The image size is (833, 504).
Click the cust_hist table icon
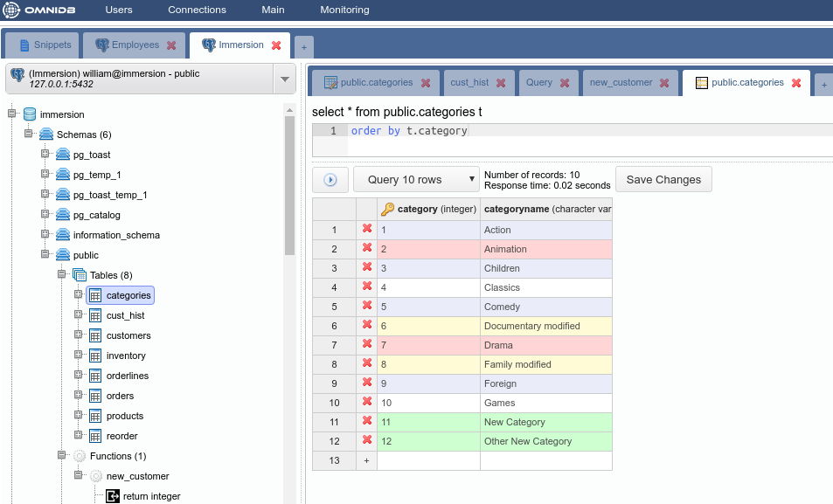point(95,315)
